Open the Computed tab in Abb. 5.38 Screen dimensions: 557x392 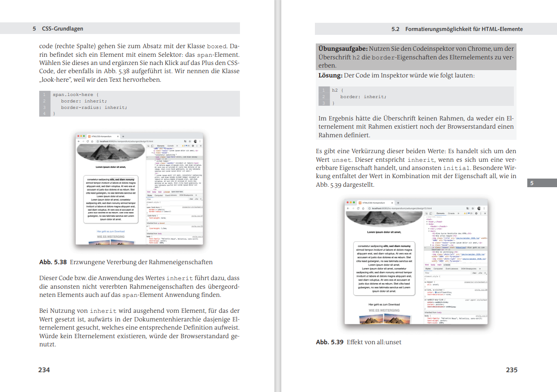pos(159,195)
